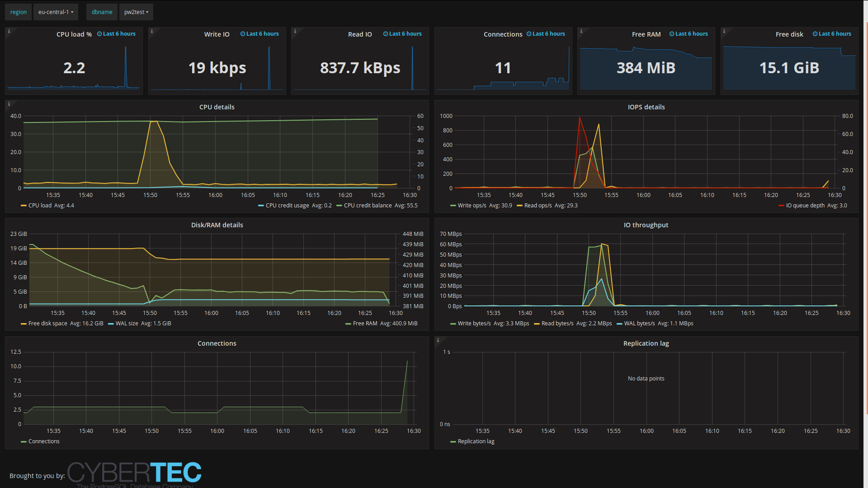The image size is (868, 488).
Task: Toggle WAL bytes/s legend series
Action: 639,324
